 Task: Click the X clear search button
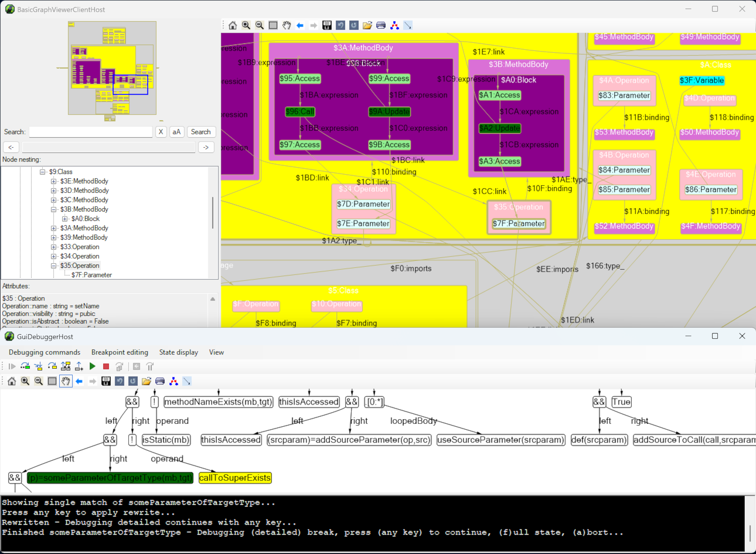[161, 132]
